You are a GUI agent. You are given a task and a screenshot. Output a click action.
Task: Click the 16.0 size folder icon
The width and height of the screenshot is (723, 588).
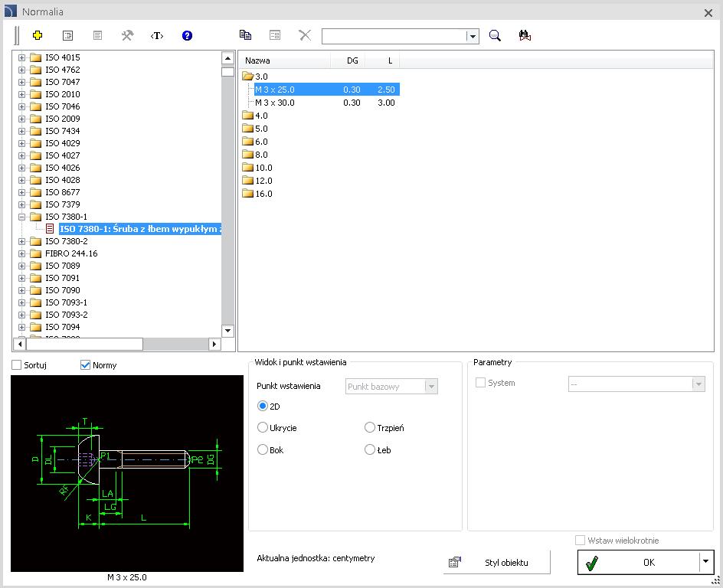click(247, 194)
